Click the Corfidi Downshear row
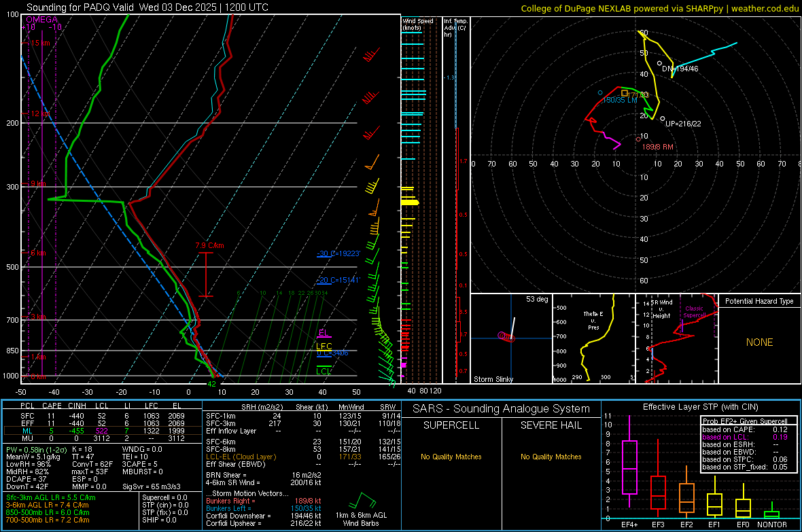The height and width of the screenshot is (532, 802). pyautogui.click(x=264, y=516)
